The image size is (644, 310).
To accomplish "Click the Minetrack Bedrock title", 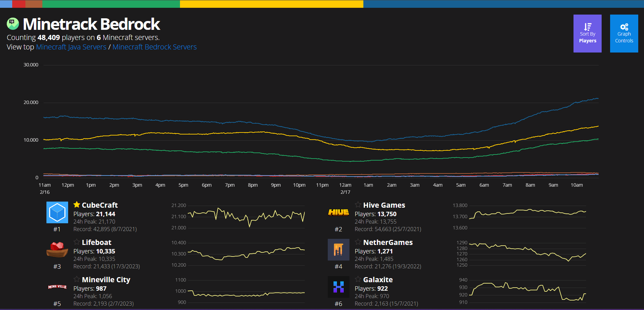I will coord(91,24).
